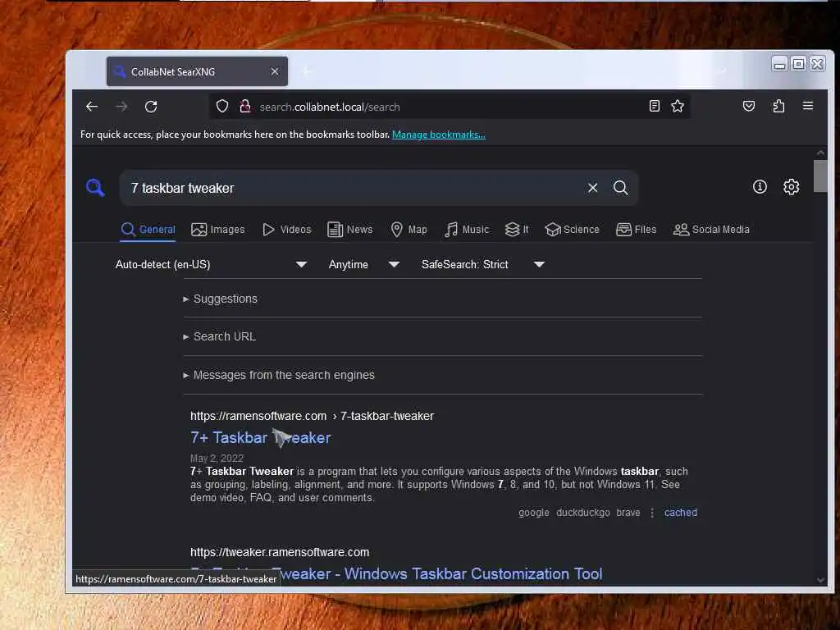Screen dimensions: 840x630
Task: Click the May 2, 2022 result date
Action: point(217,458)
